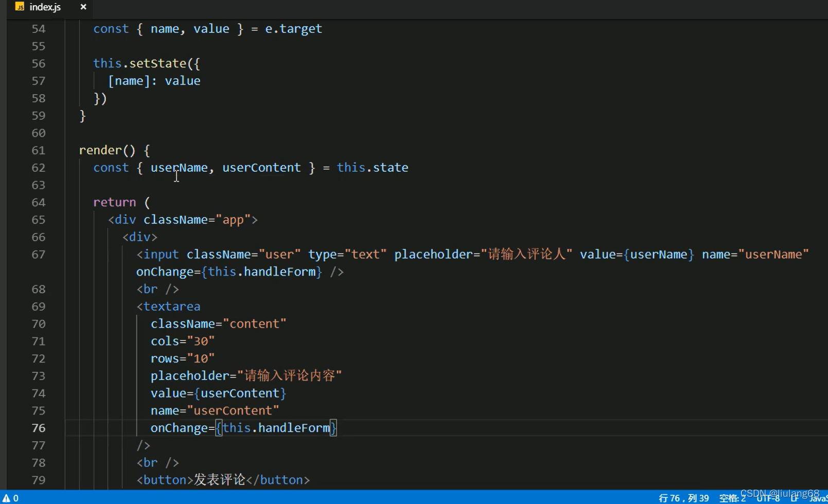Click line number 67 in the gutter
The width and height of the screenshot is (828, 504).
pyautogui.click(x=39, y=255)
